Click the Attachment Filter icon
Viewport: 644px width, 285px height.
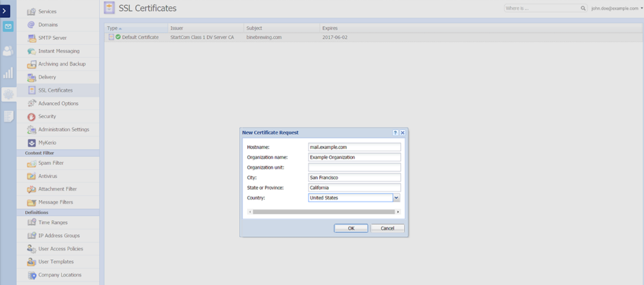(x=31, y=189)
